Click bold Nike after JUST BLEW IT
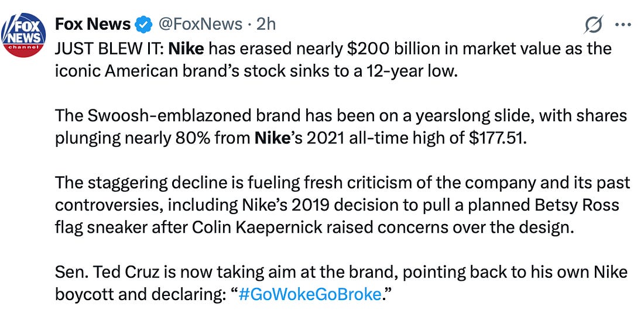Screen dimensions: 644x313 [x=186, y=49]
